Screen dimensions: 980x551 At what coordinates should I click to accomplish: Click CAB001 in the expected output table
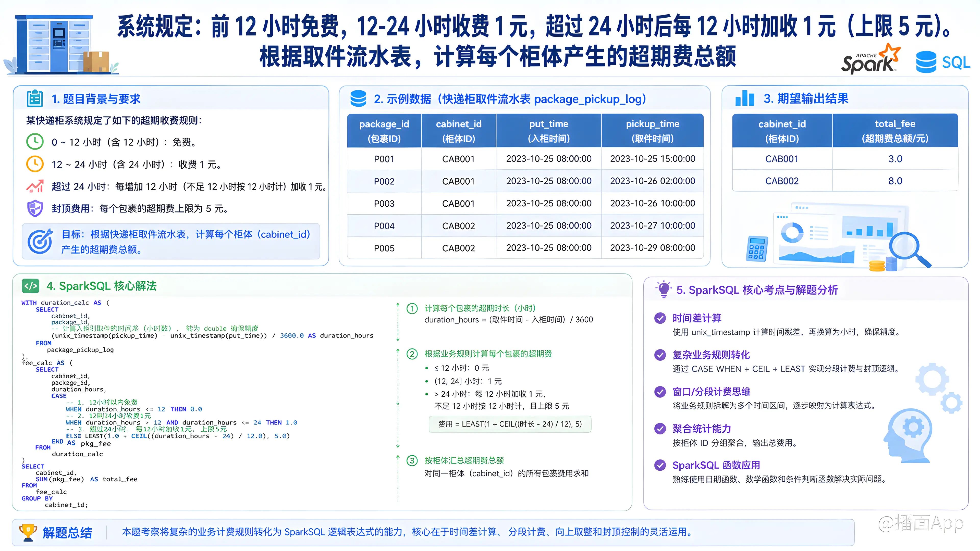point(782,159)
